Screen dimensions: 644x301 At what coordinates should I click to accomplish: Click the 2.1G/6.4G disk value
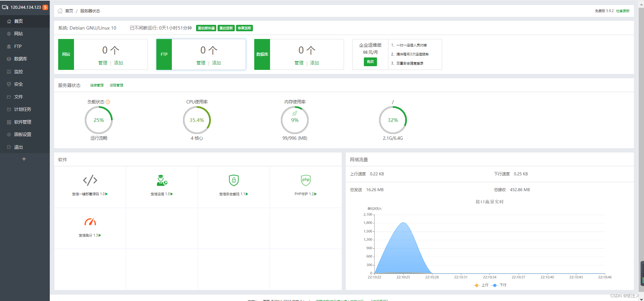click(x=393, y=138)
